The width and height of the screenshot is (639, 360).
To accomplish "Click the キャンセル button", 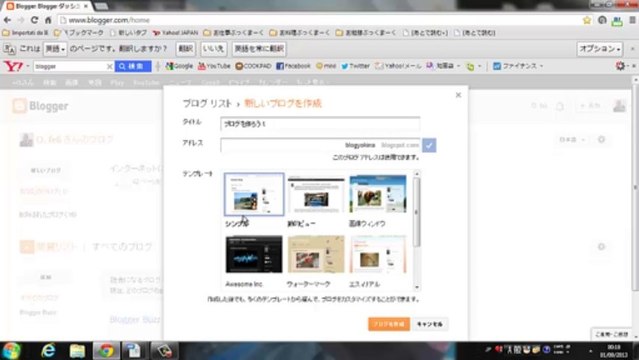I will (x=430, y=324).
